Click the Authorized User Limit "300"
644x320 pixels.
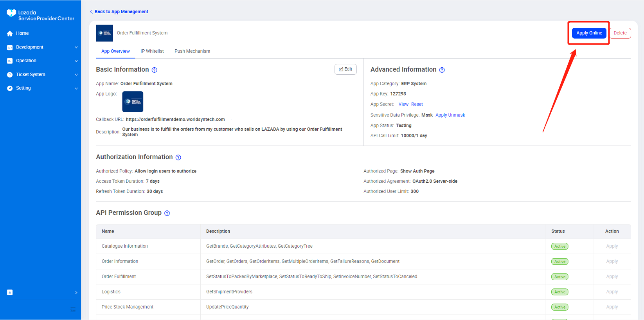[x=415, y=192]
